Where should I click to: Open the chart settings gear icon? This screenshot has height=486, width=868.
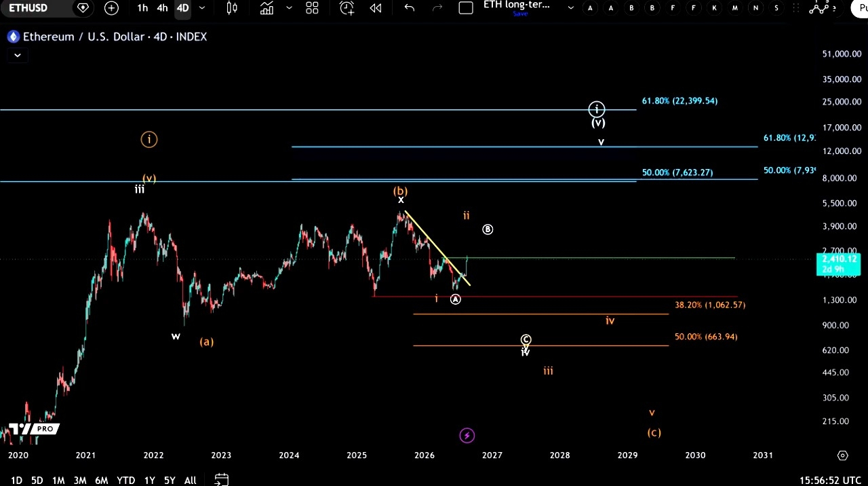(x=842, y=455)
